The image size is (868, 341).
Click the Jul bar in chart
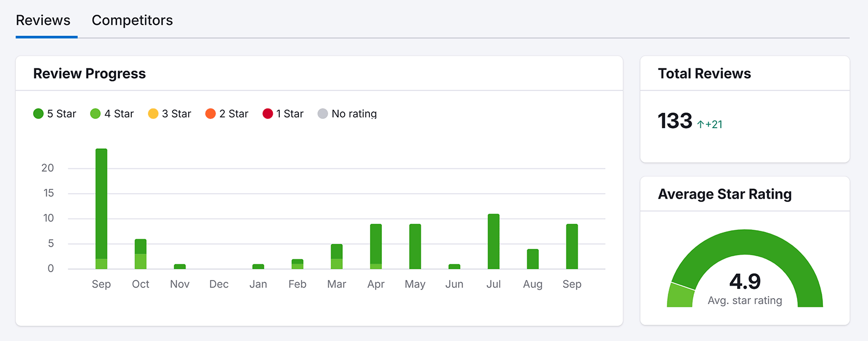click(494, 242)
